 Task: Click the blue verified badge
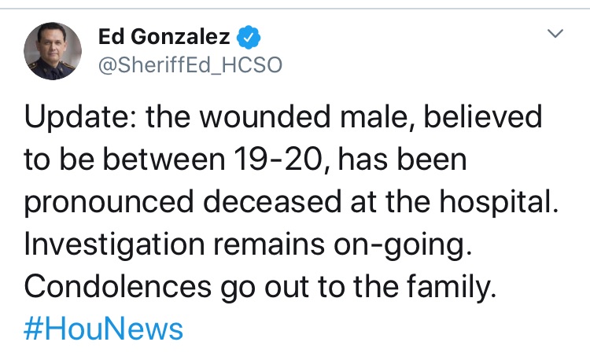tap(249, 37)
